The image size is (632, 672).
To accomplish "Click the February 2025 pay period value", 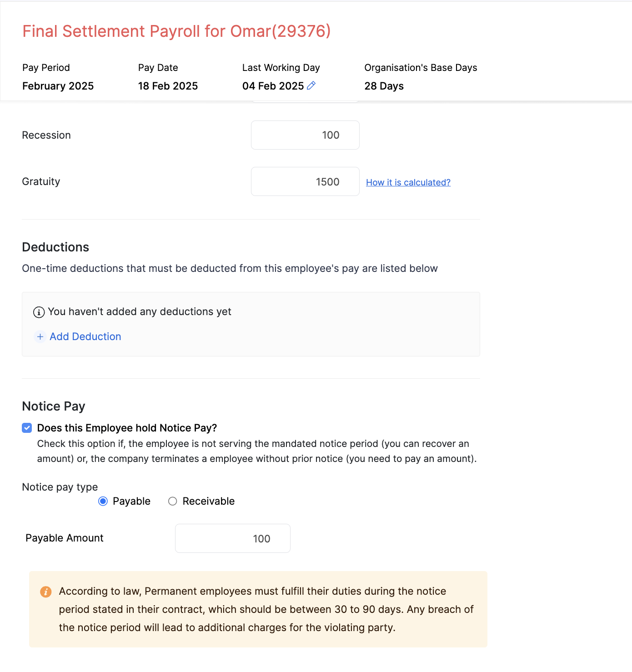I will pyautogui.click(x=58, y=86).
